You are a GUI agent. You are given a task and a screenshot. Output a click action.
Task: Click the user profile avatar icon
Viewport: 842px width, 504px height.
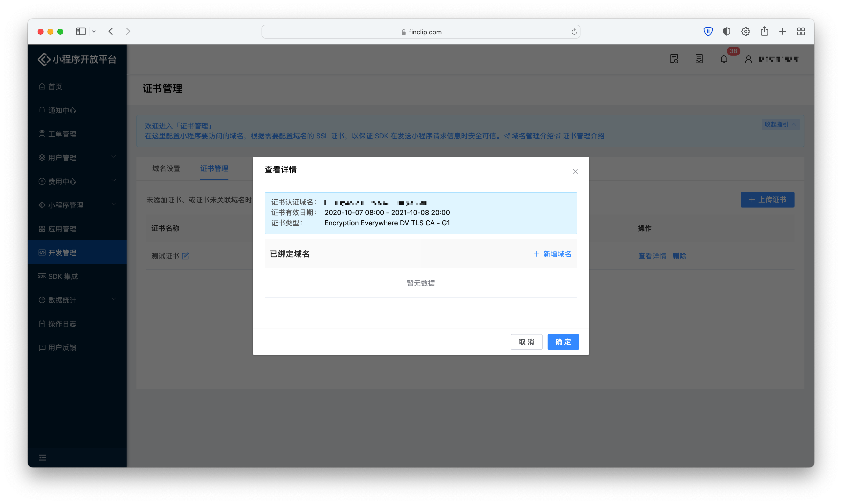748,59
